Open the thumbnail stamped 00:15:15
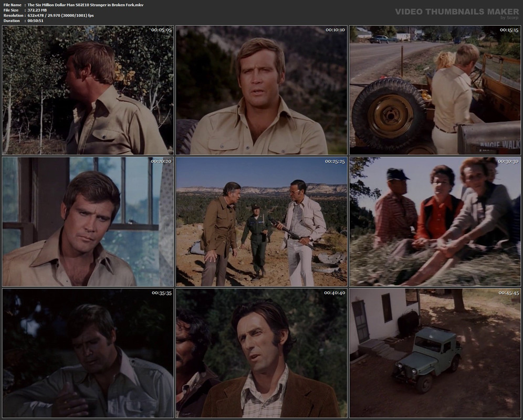Screen dimensions: 523x420 pyautogui.click(x=435, y=90)
